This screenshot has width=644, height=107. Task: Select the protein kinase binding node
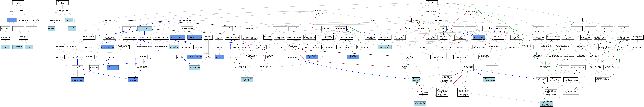tap(5, 47)
